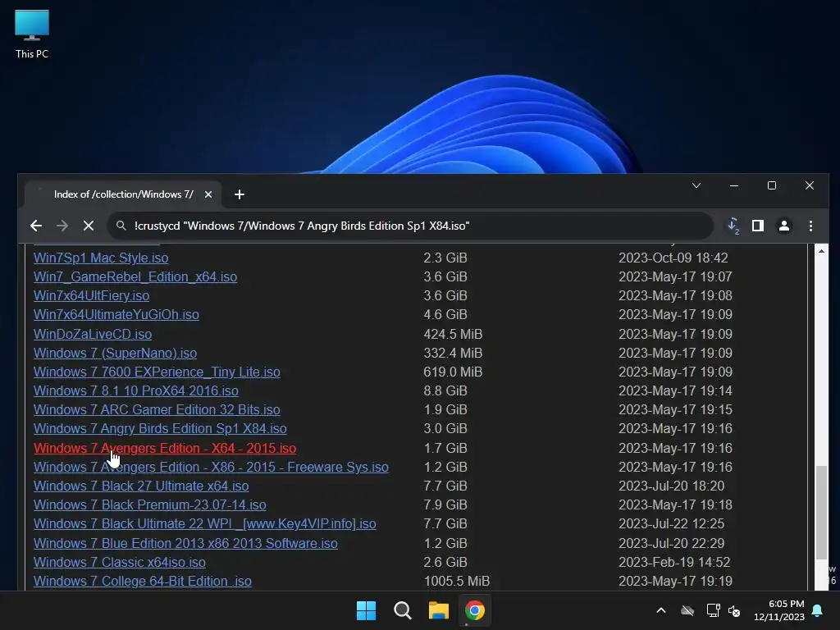Open Windows 7 7600 EXPerience_Tiny Lite.iso
The image size is (840, 630).
157,372
